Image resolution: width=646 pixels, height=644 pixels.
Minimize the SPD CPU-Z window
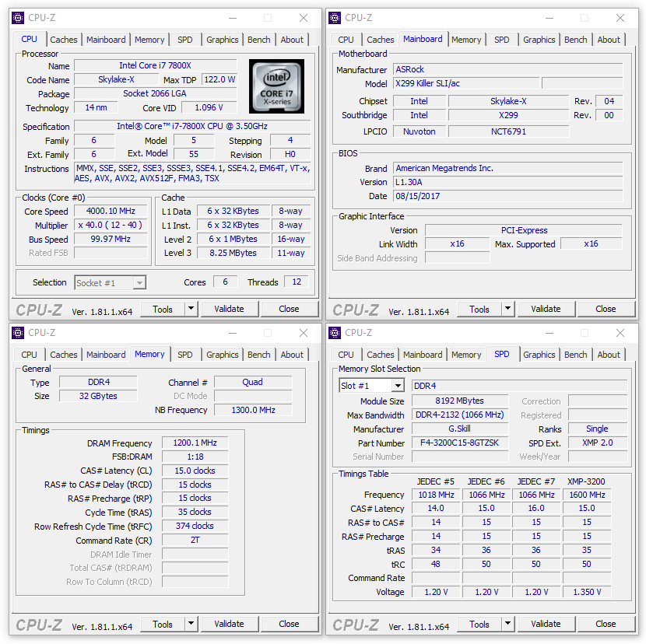click(x=549, y=333)
